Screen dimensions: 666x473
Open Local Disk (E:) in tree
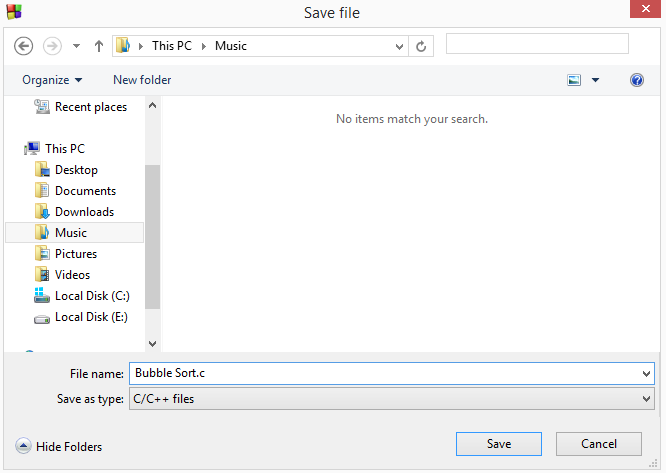[x=91, y=317]
